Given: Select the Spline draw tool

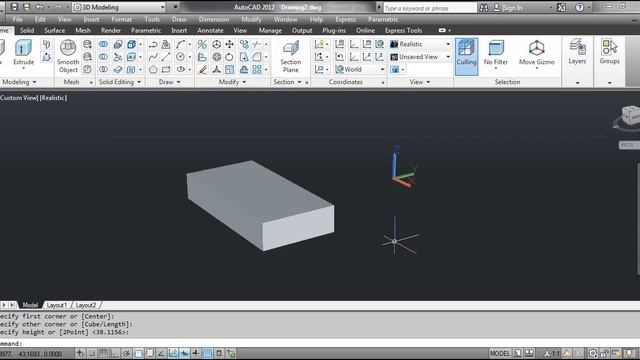Looking at the screenshot, I should [x=153, y=57].
